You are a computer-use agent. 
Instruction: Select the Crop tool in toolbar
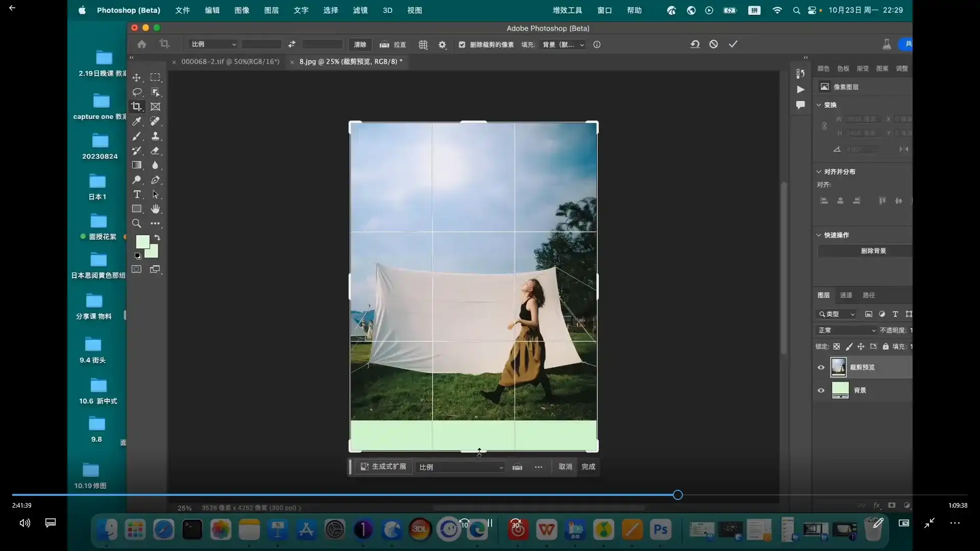point(136,107)
